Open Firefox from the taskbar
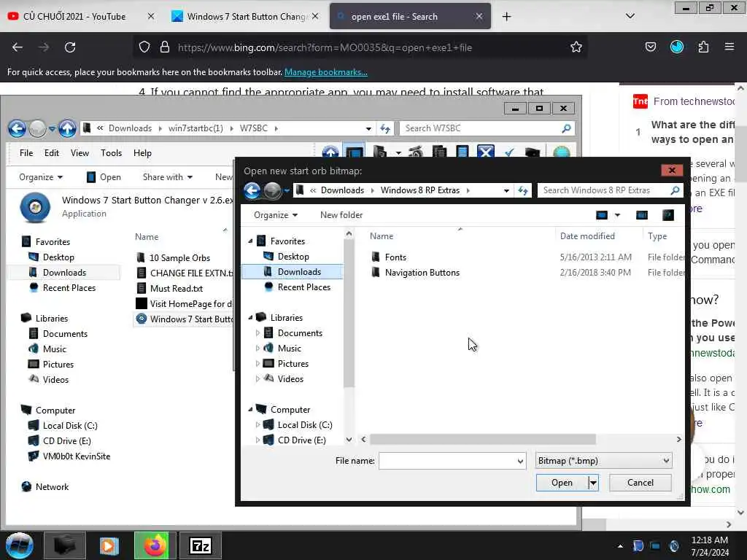Viewport: 747px width, 560px height. [x=155, y=545]
